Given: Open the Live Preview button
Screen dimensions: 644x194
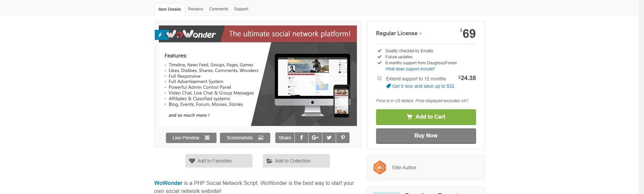Looking at the screenshot, I should tap(191, 138).
